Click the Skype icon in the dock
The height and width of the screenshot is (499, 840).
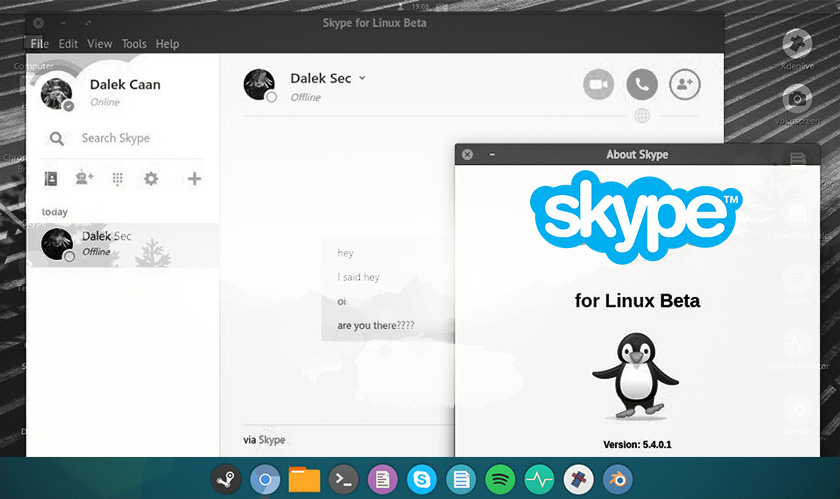pos(422,479)
